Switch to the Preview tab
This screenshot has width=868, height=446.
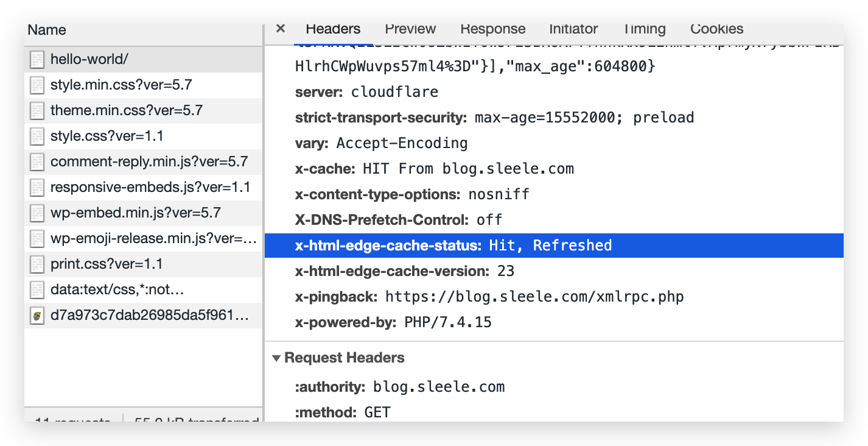[410, 29]
